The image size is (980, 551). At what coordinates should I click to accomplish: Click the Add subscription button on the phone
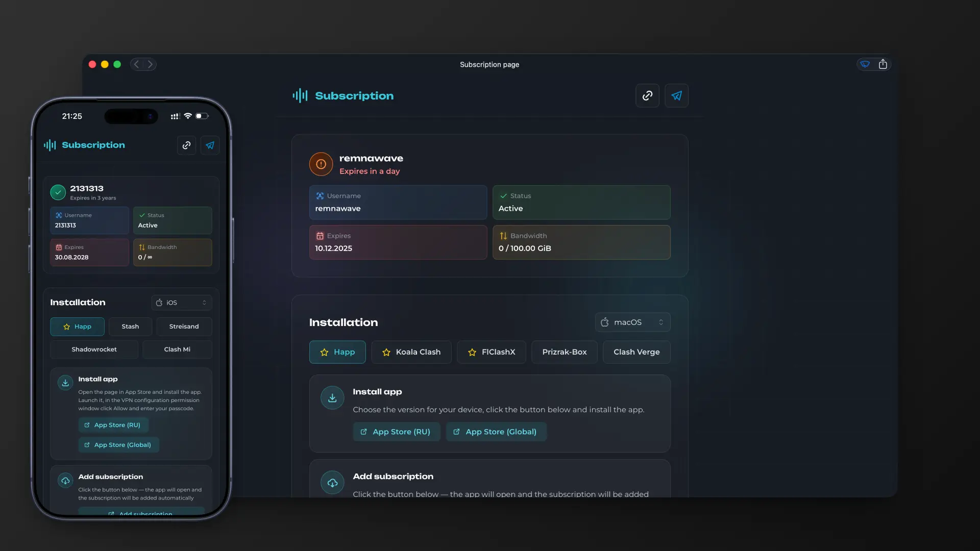point(141,514)
